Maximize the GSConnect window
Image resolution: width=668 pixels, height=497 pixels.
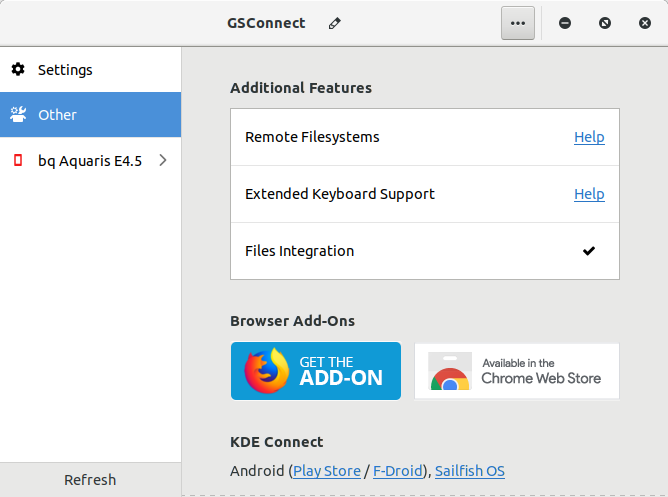tap(605, 23)
